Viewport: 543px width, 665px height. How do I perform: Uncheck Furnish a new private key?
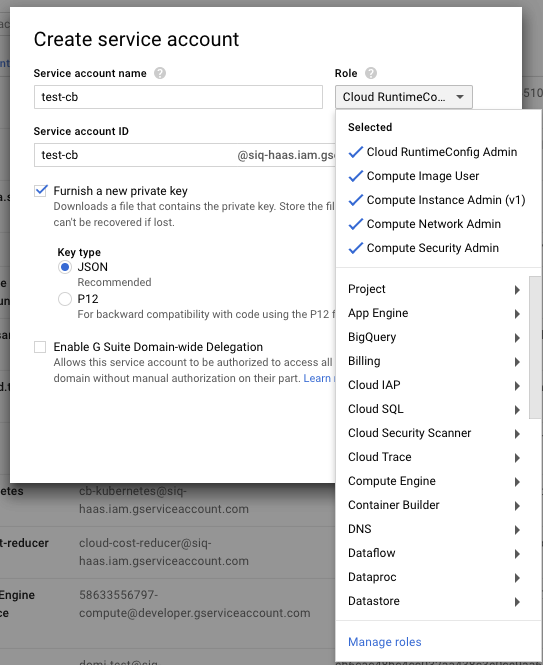pos(40,190)
